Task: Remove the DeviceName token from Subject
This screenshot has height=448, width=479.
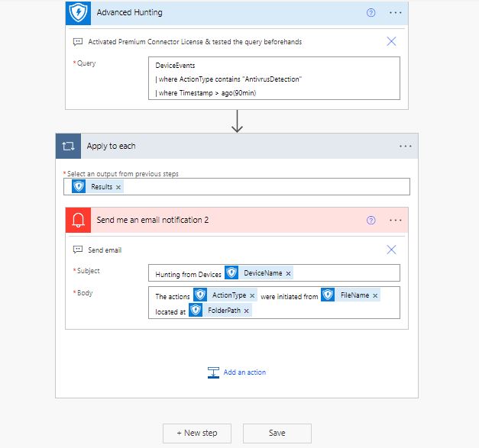Action: click(288, 274)
